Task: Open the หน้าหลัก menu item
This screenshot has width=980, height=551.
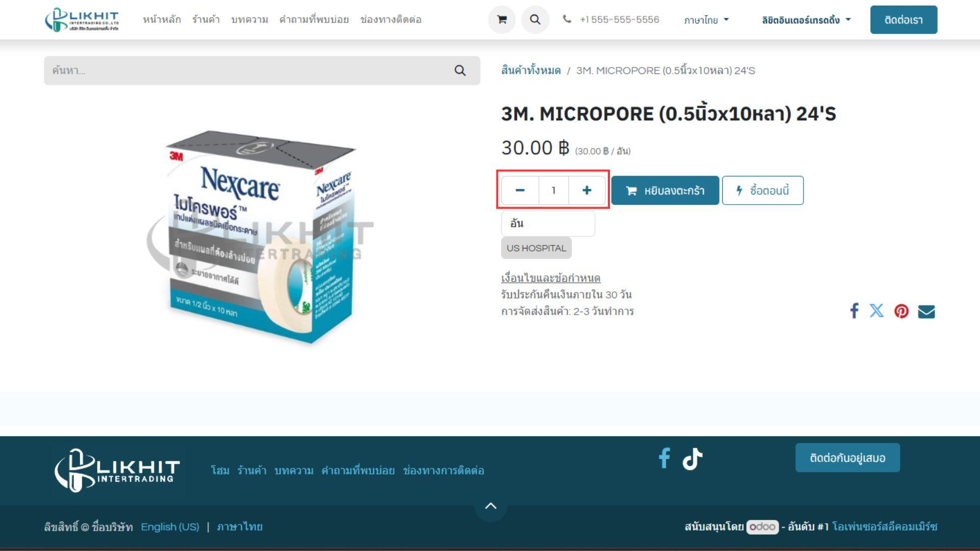Action: click(162, 19)
